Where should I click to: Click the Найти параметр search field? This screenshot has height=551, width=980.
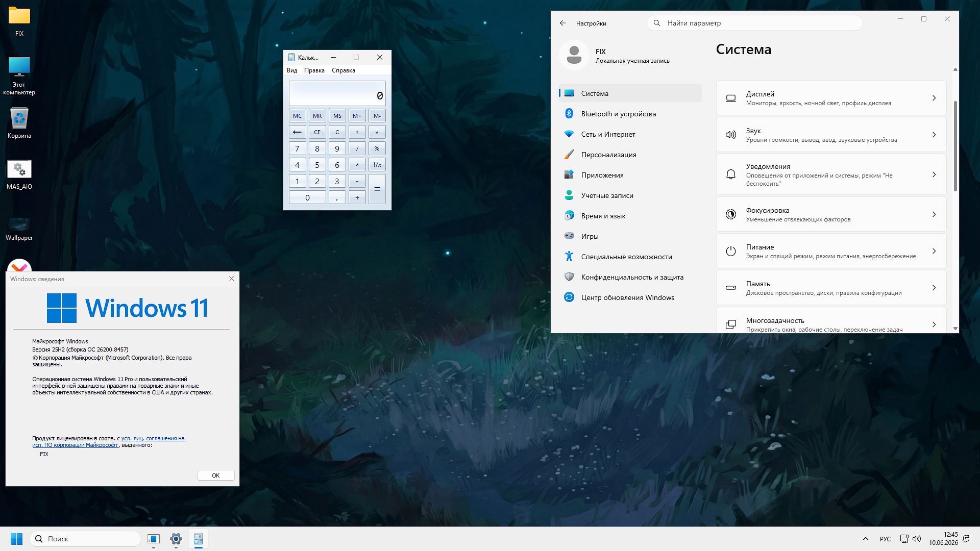tap(754, 23)
